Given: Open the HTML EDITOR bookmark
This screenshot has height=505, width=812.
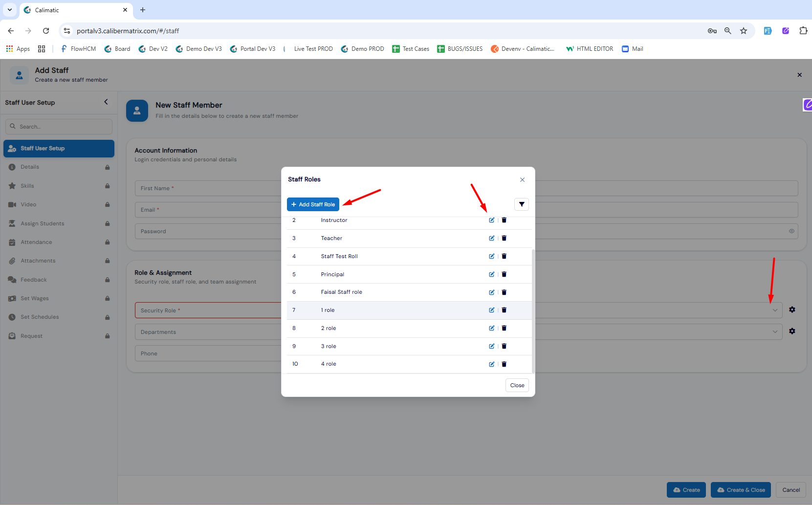Looking at the screenshot, I should click(590, 49).
